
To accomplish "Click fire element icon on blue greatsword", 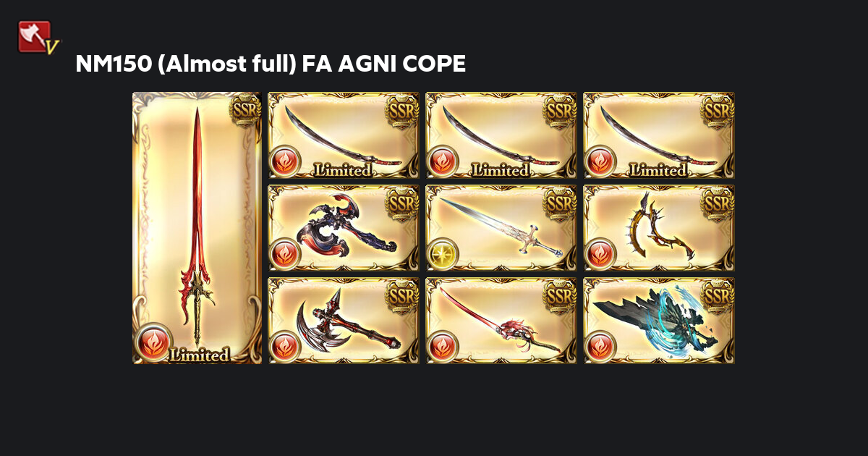I will click(x=600, y=347).
